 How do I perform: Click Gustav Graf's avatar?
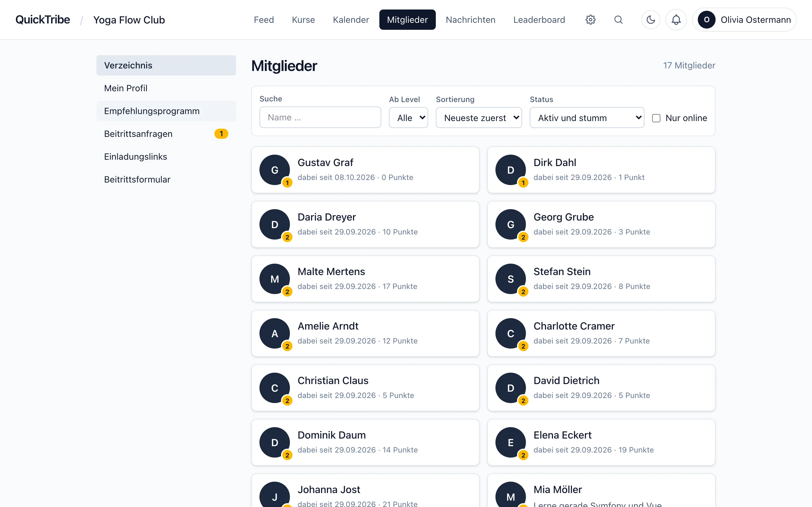[274, 170]
